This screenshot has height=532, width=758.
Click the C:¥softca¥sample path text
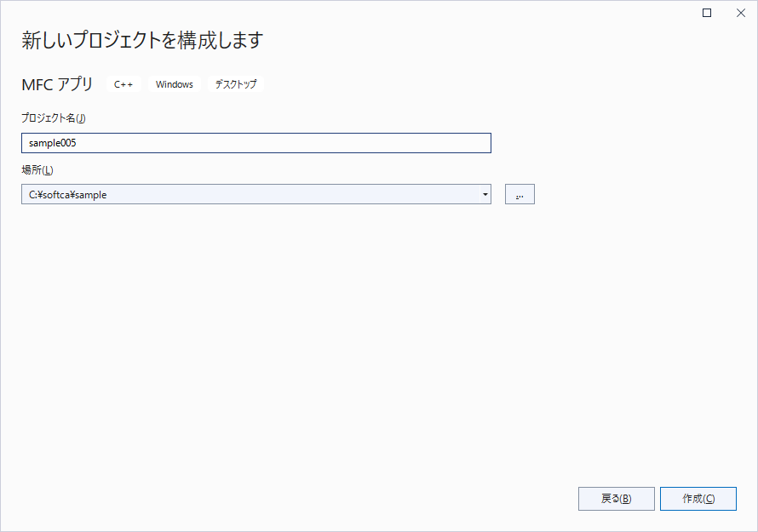point(68,194)
